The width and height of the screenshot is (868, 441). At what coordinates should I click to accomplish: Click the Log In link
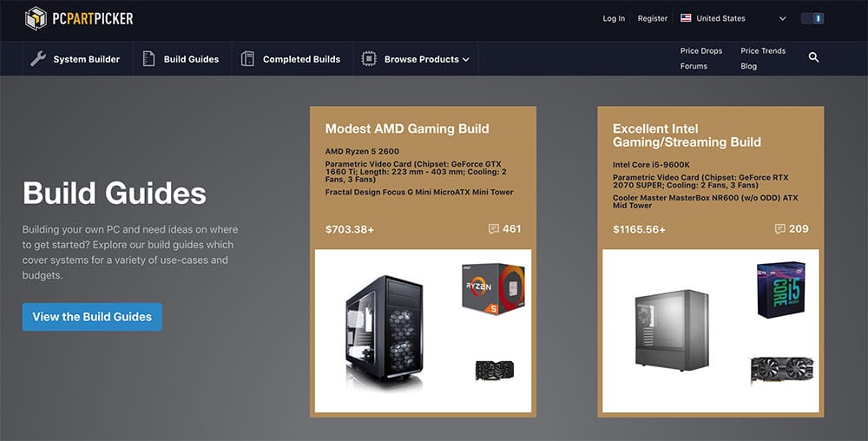[x=614, y=18]
